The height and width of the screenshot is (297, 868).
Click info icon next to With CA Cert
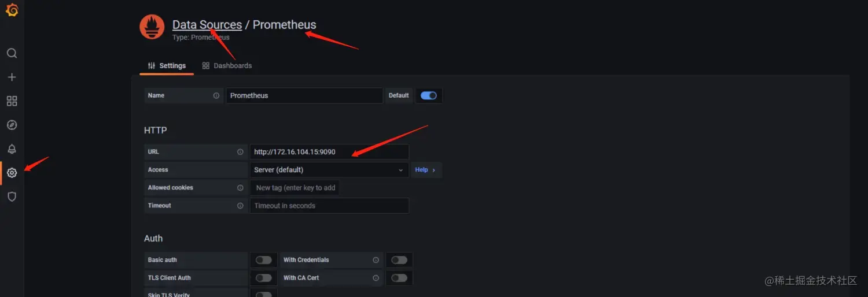click(x=376, y=278)
